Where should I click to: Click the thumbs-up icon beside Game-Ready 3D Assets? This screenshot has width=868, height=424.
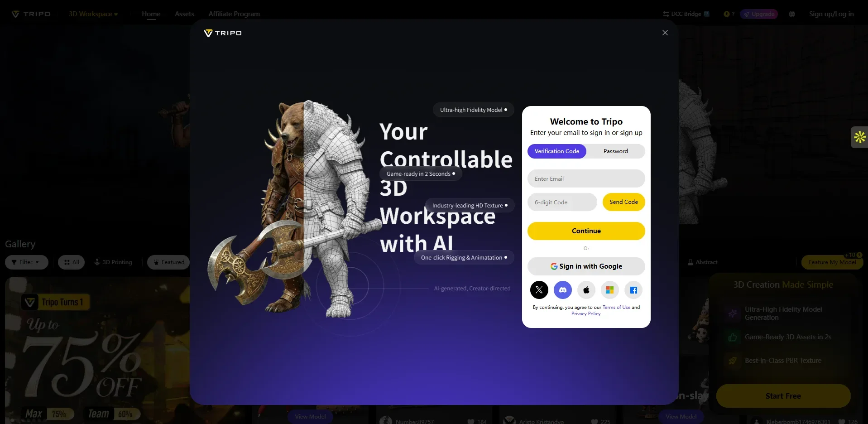732,337
